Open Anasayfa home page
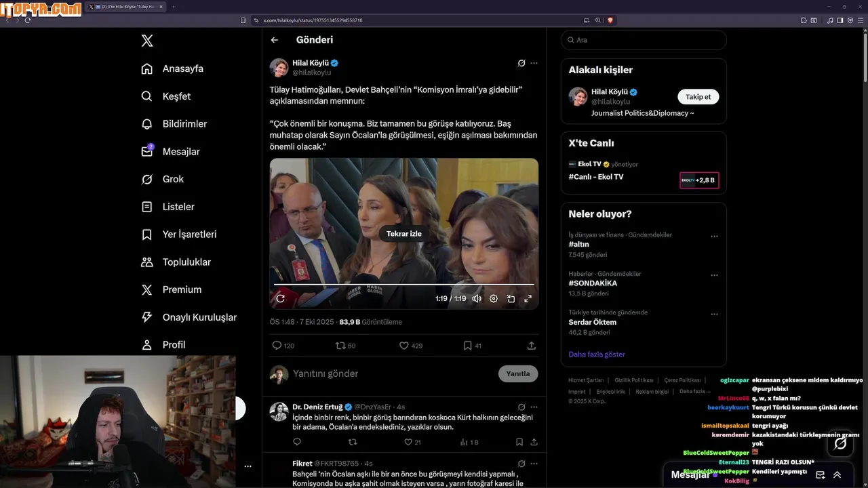 [172, 68]
